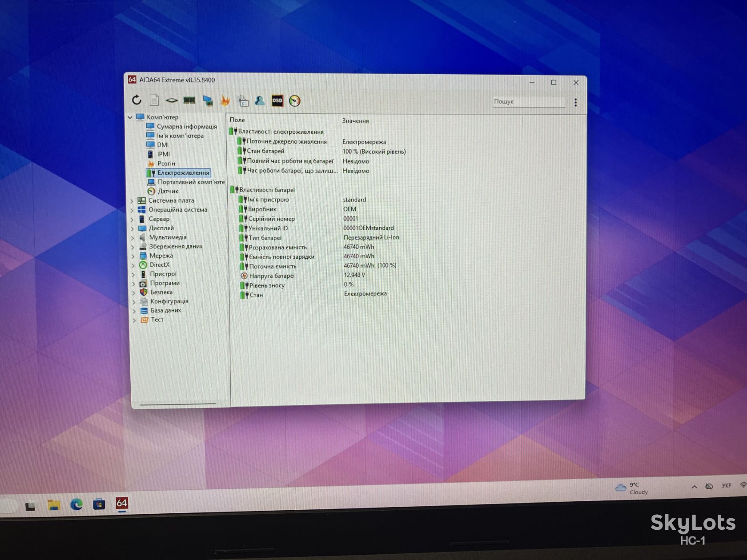Open the OSD panel toolbar icon
This screenshot has height=560, width=747.
(277, 100)
